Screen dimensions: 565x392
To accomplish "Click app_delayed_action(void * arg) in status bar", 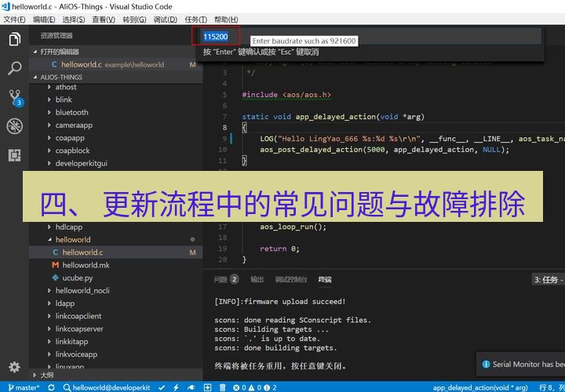I will tap(482, 387).
